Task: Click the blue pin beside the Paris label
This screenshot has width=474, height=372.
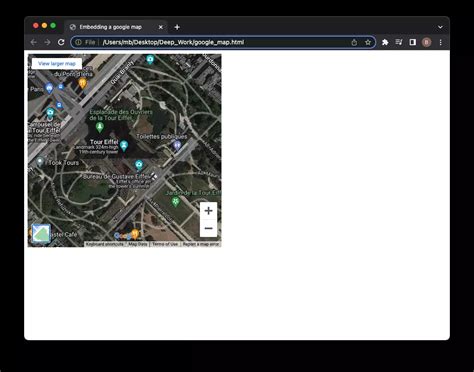Action: (x=49, y=88)
